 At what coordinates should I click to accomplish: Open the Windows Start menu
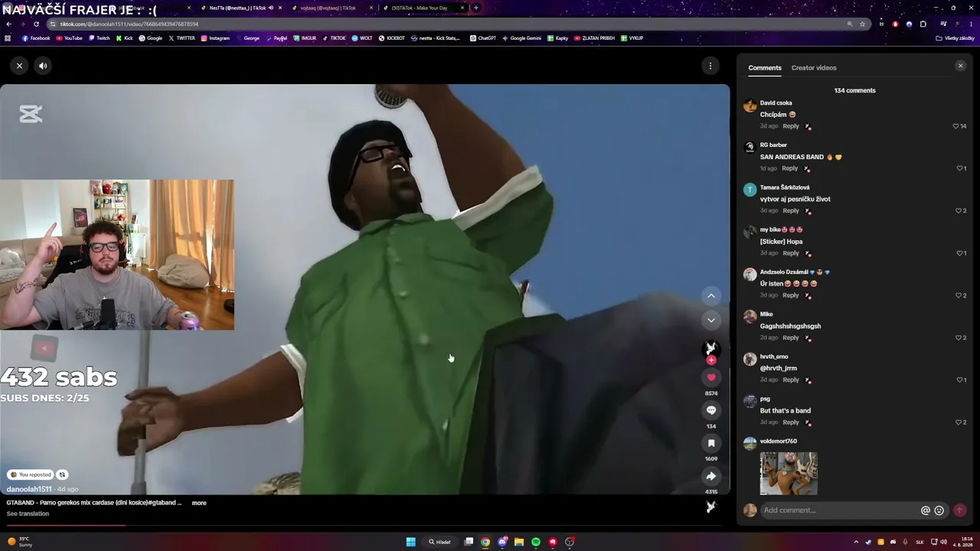(410, 542)
